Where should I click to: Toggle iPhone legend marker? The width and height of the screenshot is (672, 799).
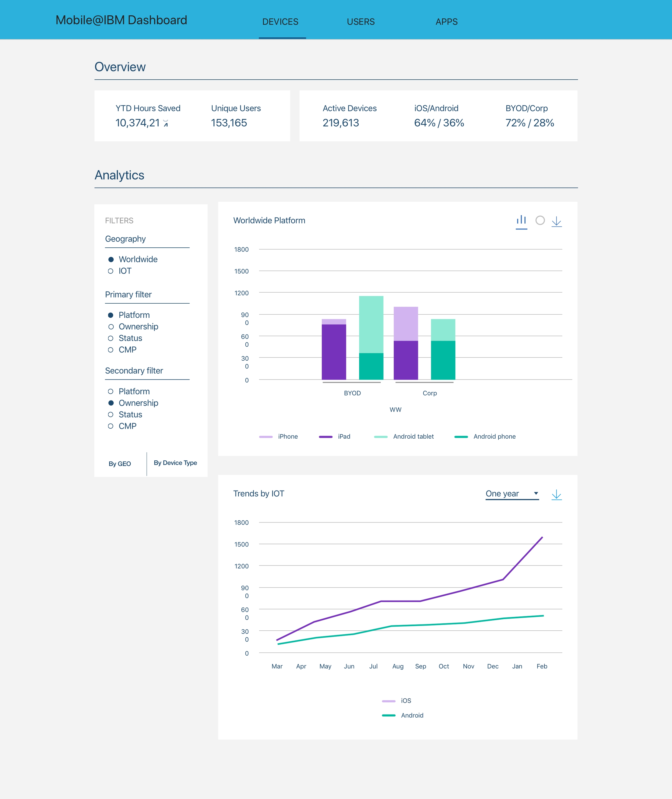pos(266,436)
